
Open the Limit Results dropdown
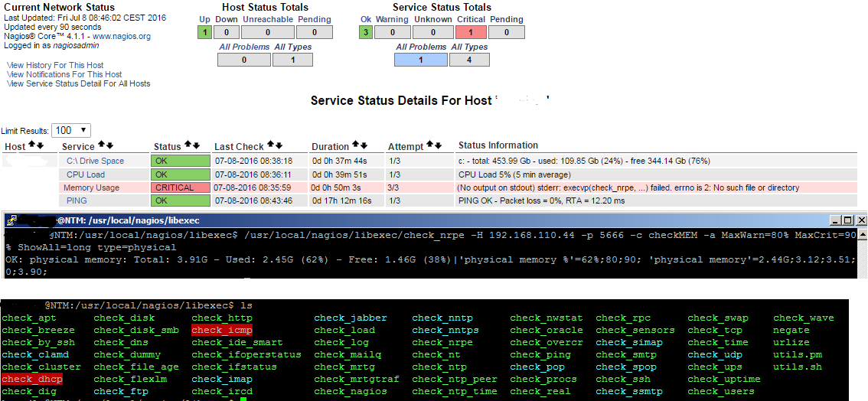click(72, 131)
